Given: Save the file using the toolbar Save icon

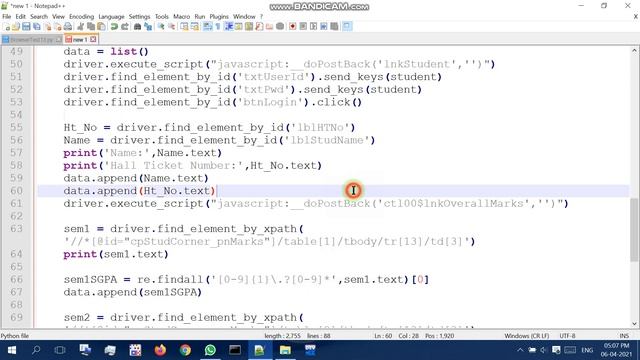Looking at the screenshot, I should point(26,27).
